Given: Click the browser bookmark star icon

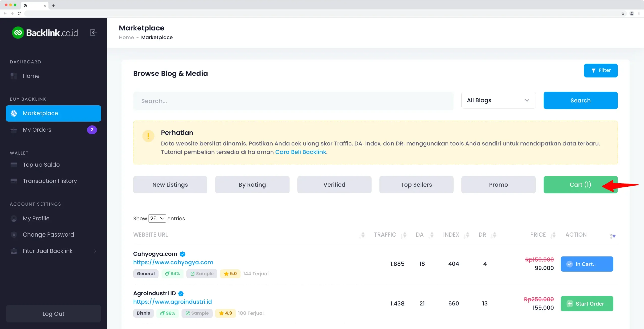Looking at the screenshot, I should pos(623,14).
